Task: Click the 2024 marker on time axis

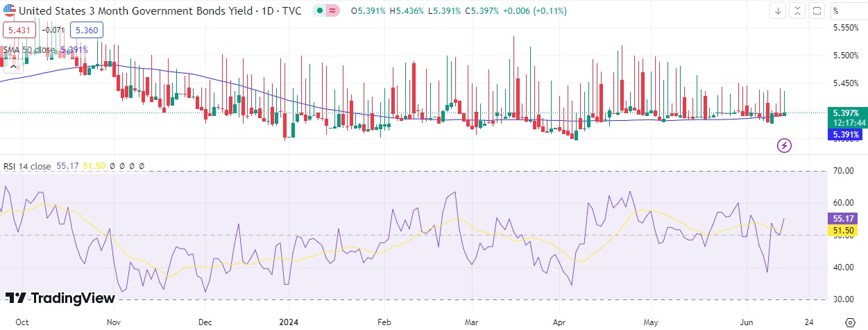Action: [x=287, y=322]
